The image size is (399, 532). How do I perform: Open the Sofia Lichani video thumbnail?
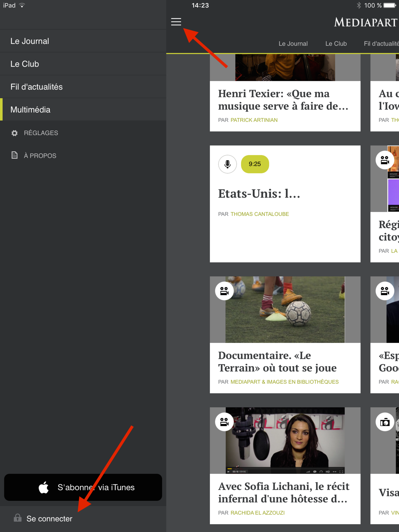(x=285, y=441)
